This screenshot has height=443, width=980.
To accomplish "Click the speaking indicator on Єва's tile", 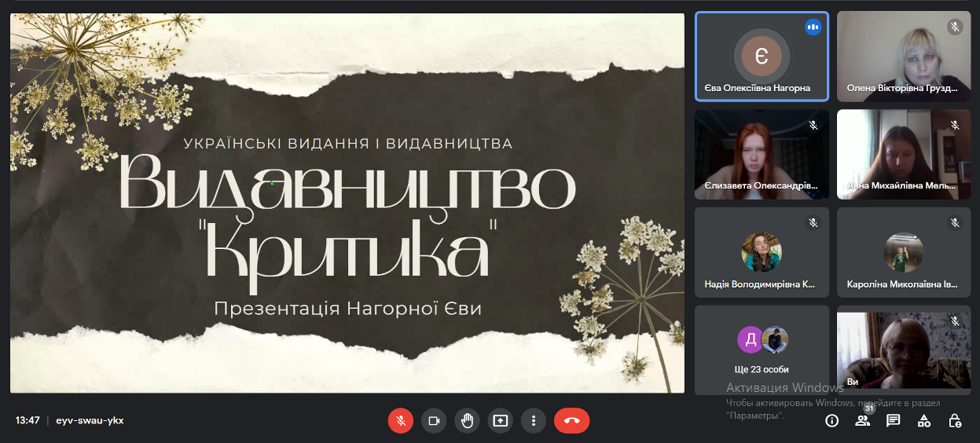I will pos(813,27).
